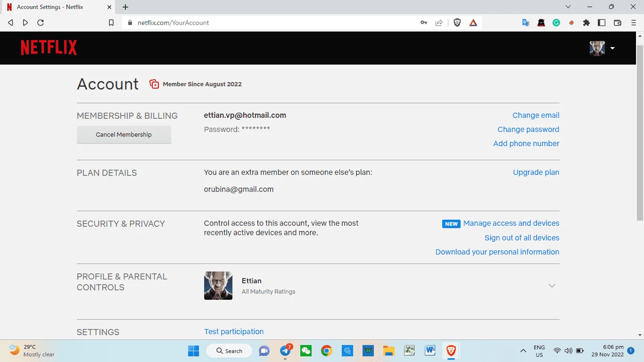Open the profile avatar menu in header
The height and width of the screenshot is (362, 644).
[x=597, y=48]
